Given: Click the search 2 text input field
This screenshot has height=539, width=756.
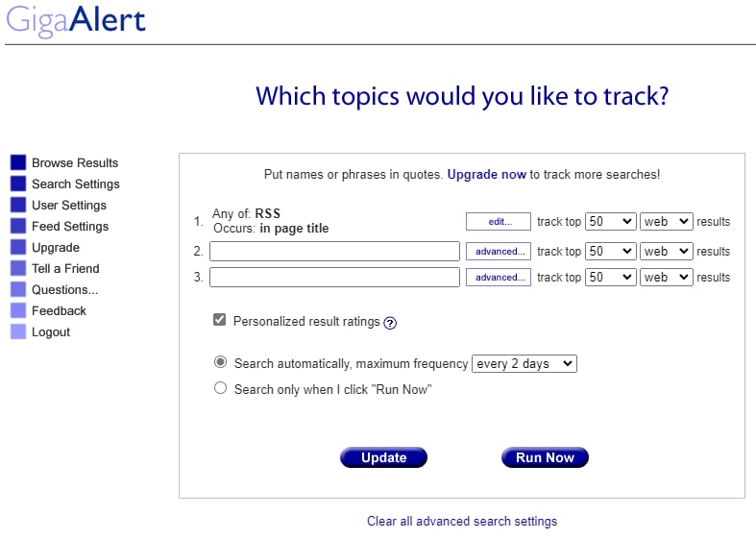Looking at the screenshot, I should 334,251.
